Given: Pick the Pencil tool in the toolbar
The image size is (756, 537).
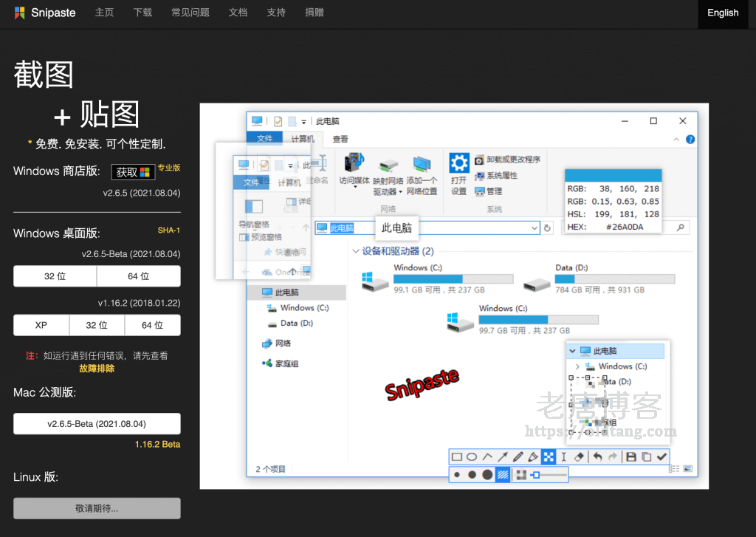Looking at the screenshot, I should [518, 457].
